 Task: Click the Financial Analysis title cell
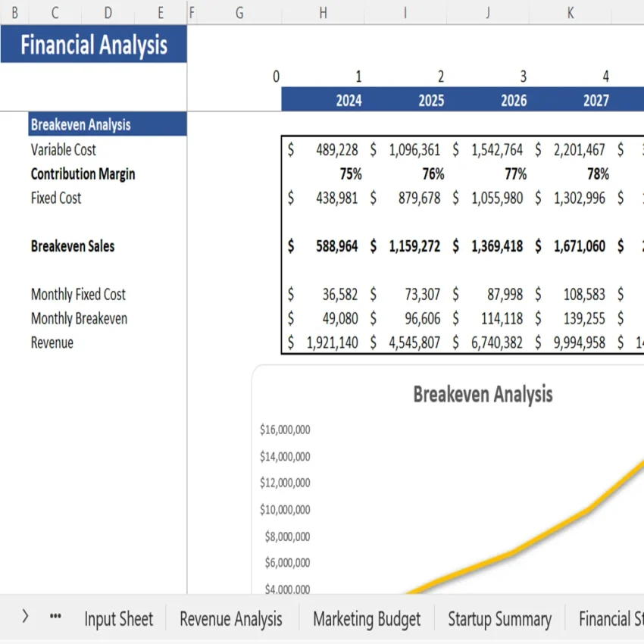(93, 45)
